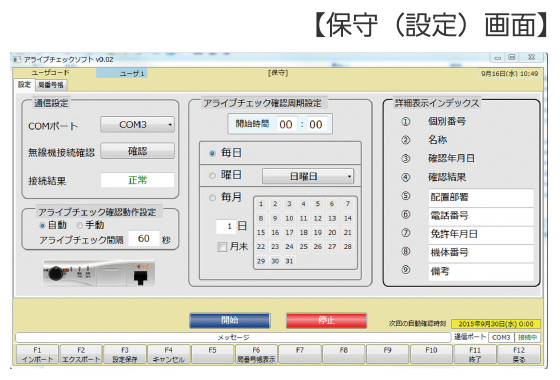Click the day-of-month field showing 1
The image size is (560, 380).
point(226,226)
